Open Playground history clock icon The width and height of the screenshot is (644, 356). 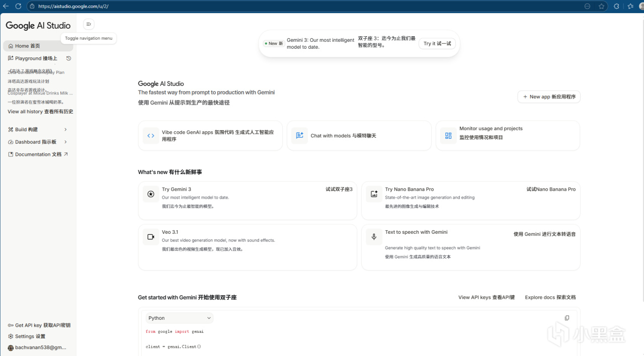coord(69,58)
